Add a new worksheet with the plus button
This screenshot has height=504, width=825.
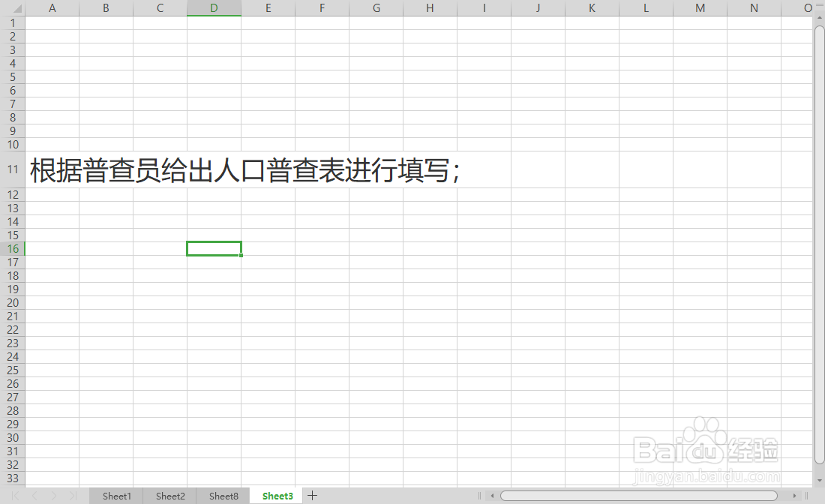pyautogui.click(x=313, y=496)
